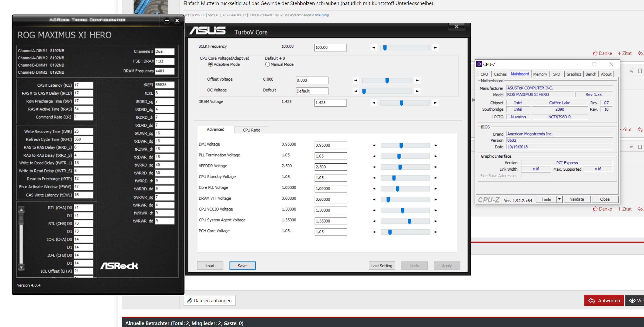Viewport: 644px width, 327px height.
Task: Decrease DMI Voltage with left arrow
Action: pos(374,145)
